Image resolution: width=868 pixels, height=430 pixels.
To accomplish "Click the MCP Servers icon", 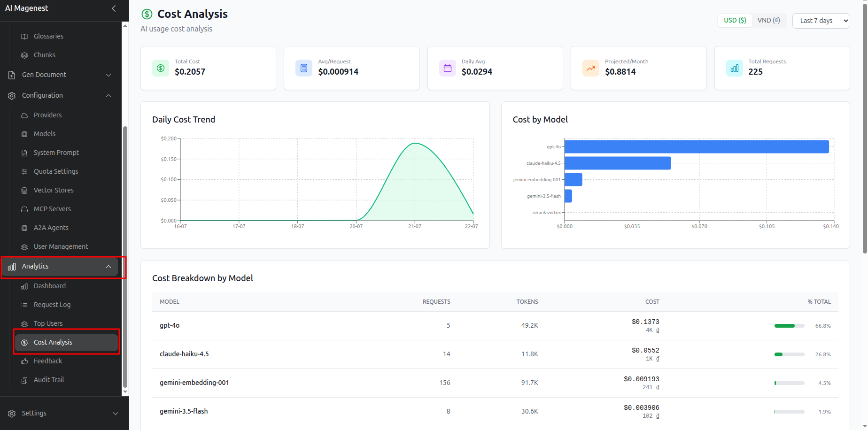I will coord(24,209).
